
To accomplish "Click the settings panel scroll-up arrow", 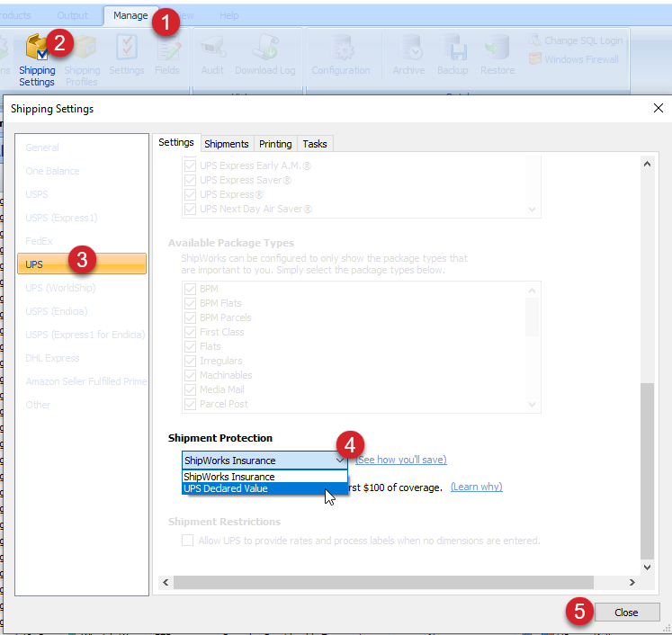I will (x=647, y=164).
